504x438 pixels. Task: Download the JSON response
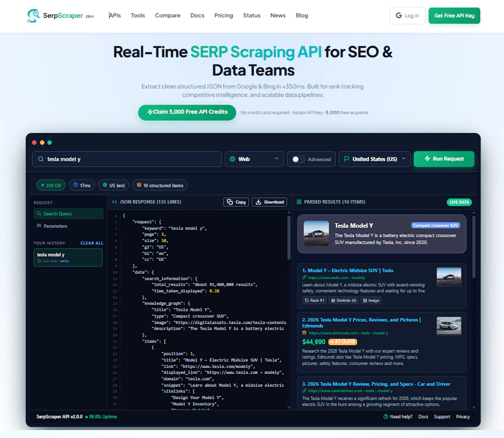269,202
